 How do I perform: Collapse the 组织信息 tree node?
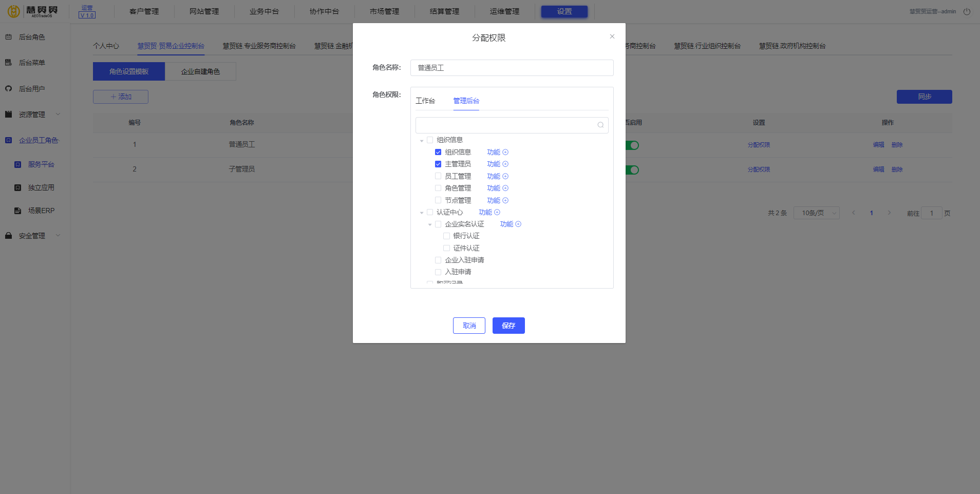click(422, 141)
